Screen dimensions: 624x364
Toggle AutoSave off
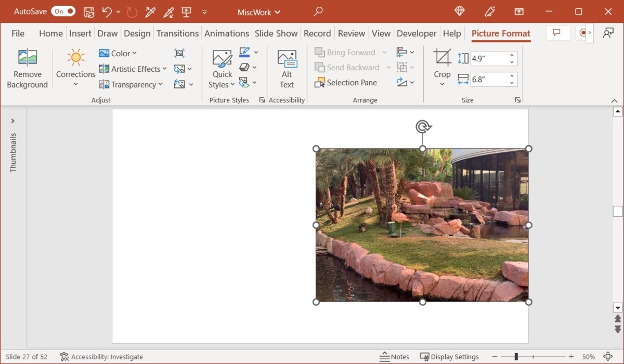[x=63, y=11]
